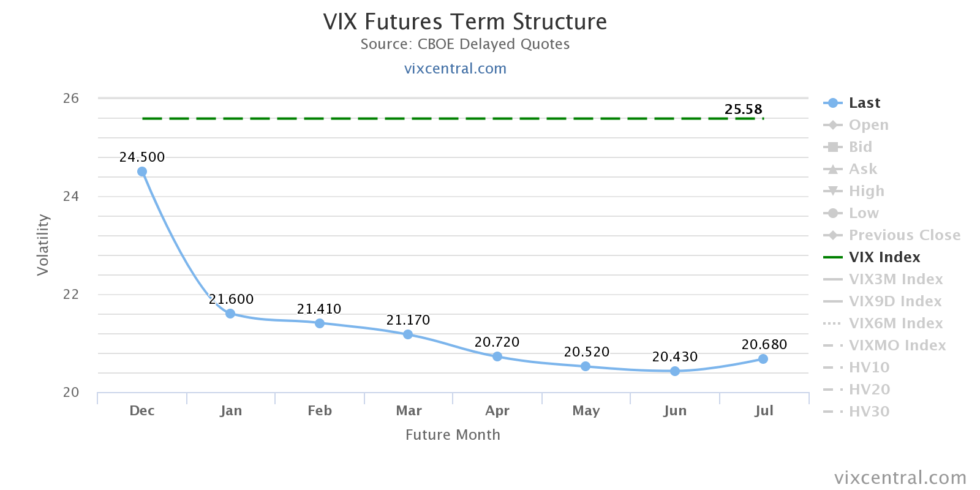Image resolution: width=980 pixels, height=490 pixels.
Task: Toggle the Last series legend item
Action: (864, 103)
